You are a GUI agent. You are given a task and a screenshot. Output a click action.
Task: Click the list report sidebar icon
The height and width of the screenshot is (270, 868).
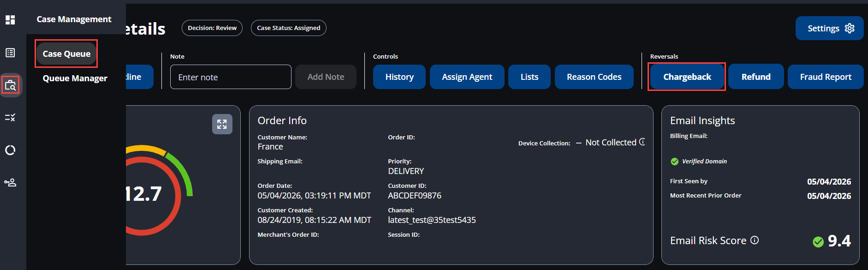10,53
